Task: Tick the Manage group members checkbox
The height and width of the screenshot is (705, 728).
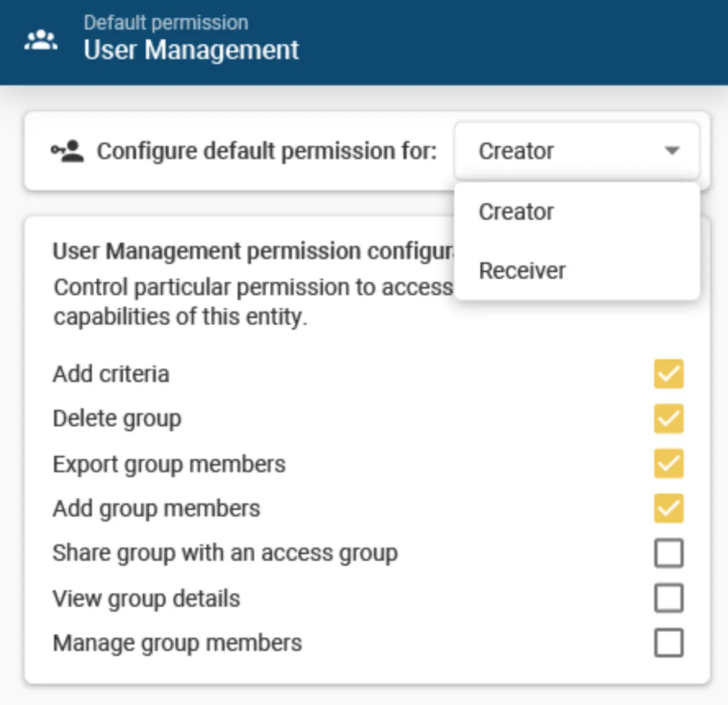Action: pyautogui.click(x=669, y=643)
